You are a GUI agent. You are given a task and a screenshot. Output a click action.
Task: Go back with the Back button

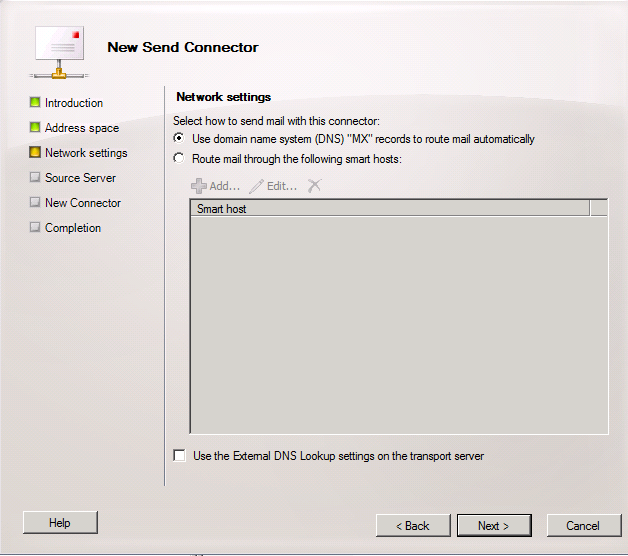(413, 526)
